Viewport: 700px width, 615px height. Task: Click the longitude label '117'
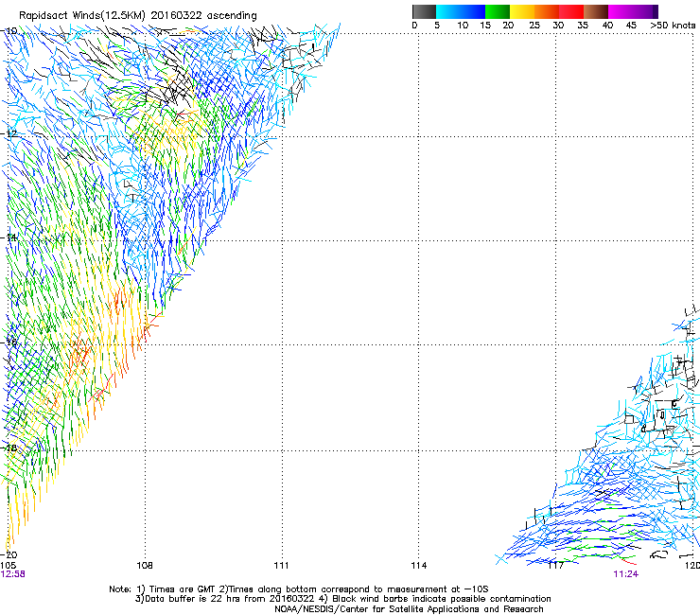[x=556, y=566]
